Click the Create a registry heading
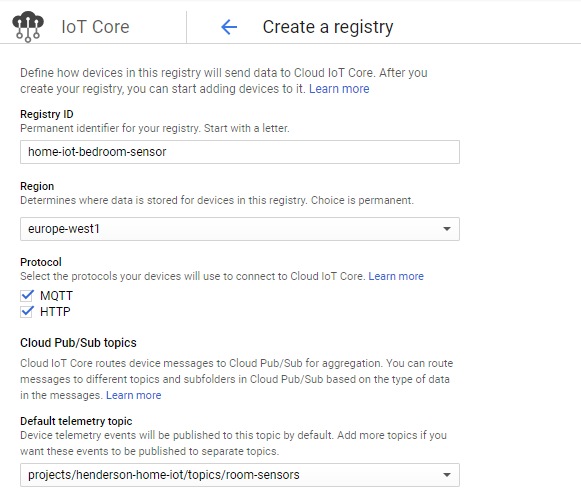 click(x=328, y=27)
